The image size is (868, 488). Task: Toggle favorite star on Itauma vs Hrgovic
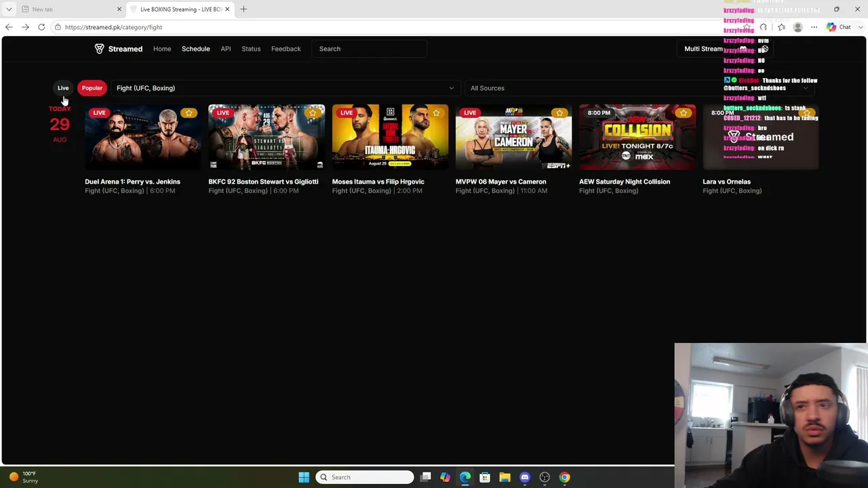[436, 113]
